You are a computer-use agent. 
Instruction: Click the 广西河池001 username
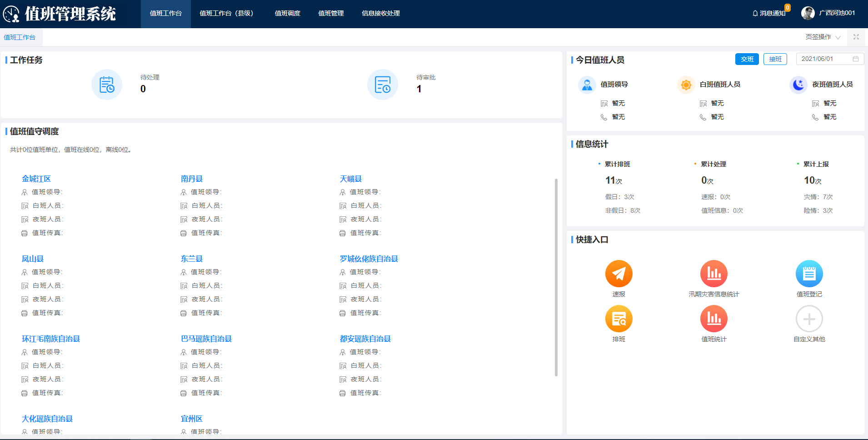pos(837,13)
